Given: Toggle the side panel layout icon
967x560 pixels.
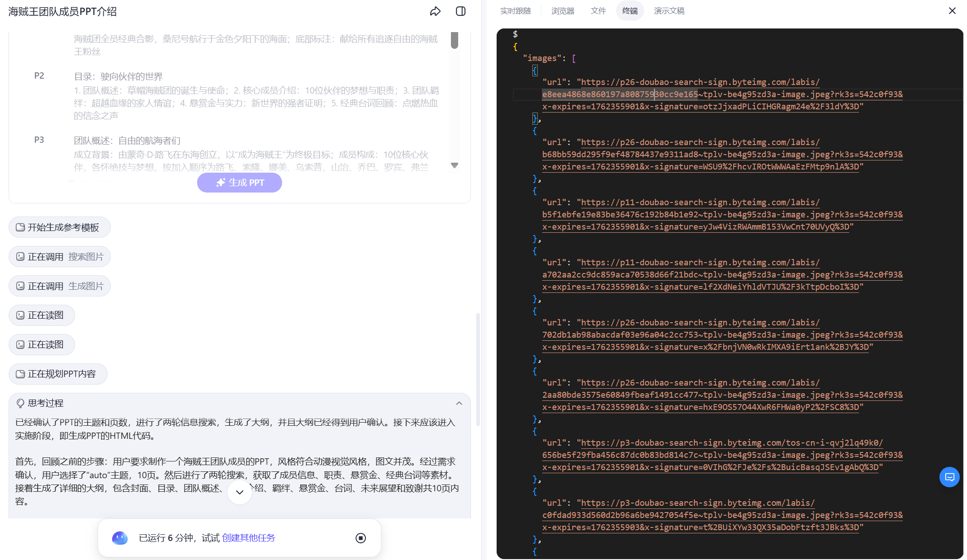Looking at the screenshot, I should (x=460, y=11).
